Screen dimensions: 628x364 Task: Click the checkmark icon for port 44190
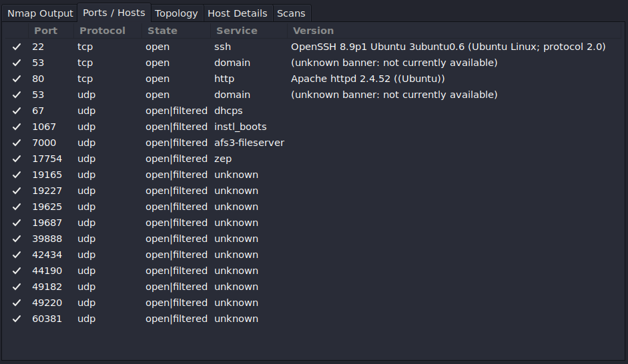tap(17, 271)
